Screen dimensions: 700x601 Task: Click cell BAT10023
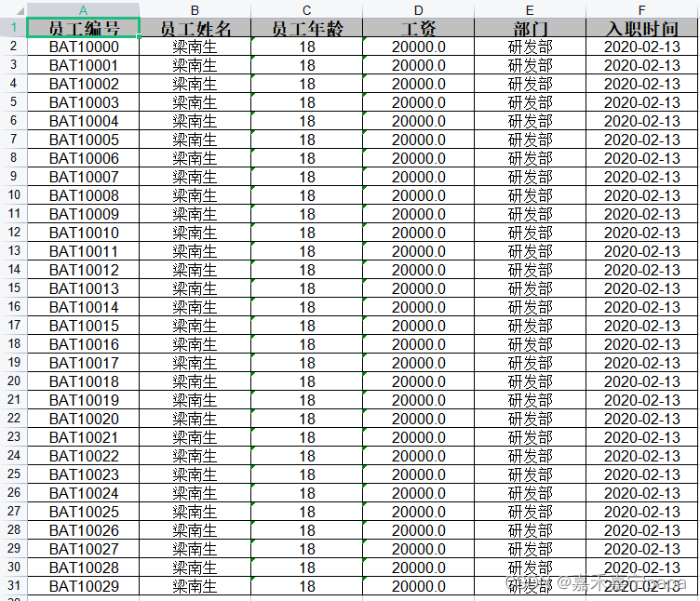point(84,474)
